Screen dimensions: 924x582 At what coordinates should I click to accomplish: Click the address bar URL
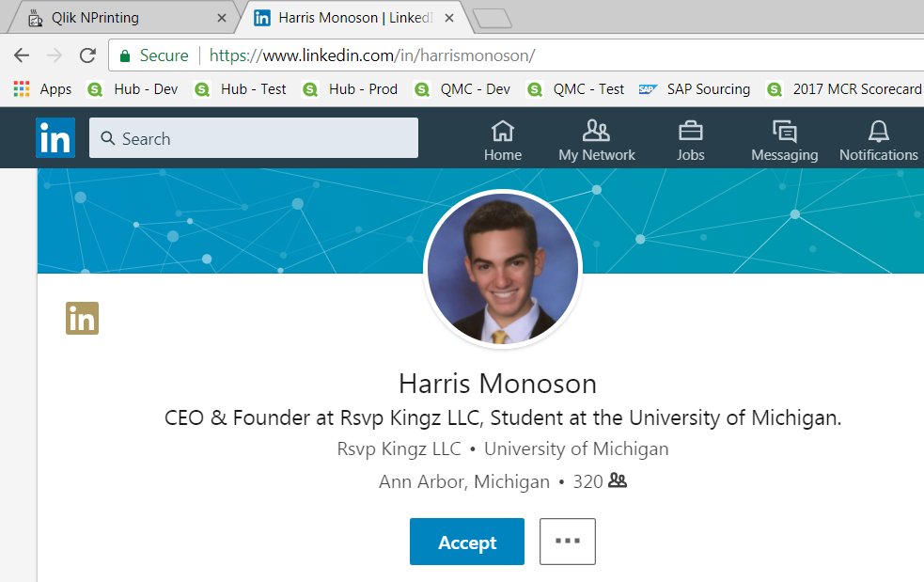pyautogui.click(x=372, y=55)
